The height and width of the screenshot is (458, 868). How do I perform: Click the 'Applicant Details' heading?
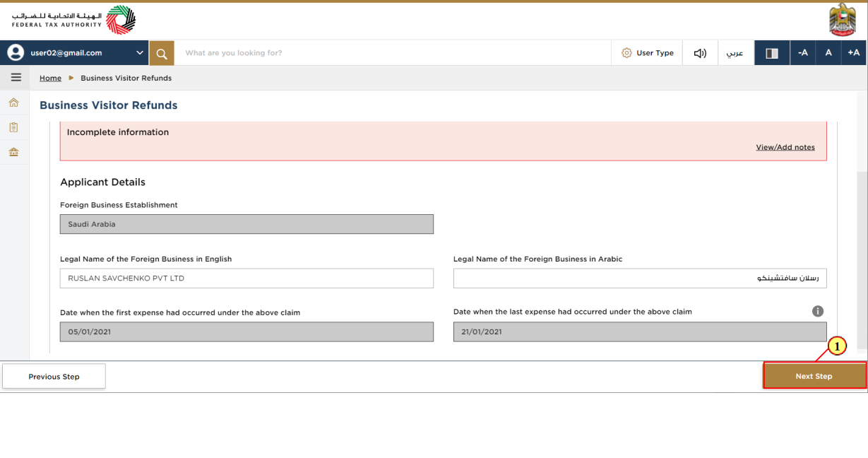(x=102, y=182)
